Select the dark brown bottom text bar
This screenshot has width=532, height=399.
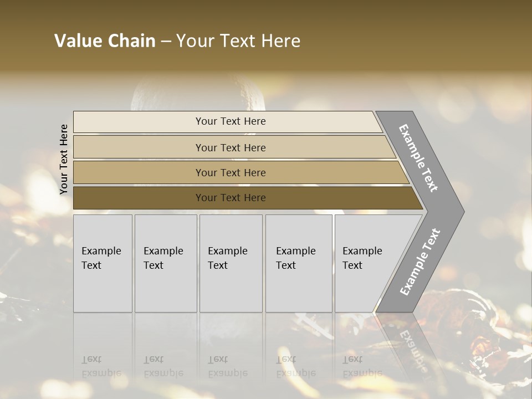tap(231, 198)
